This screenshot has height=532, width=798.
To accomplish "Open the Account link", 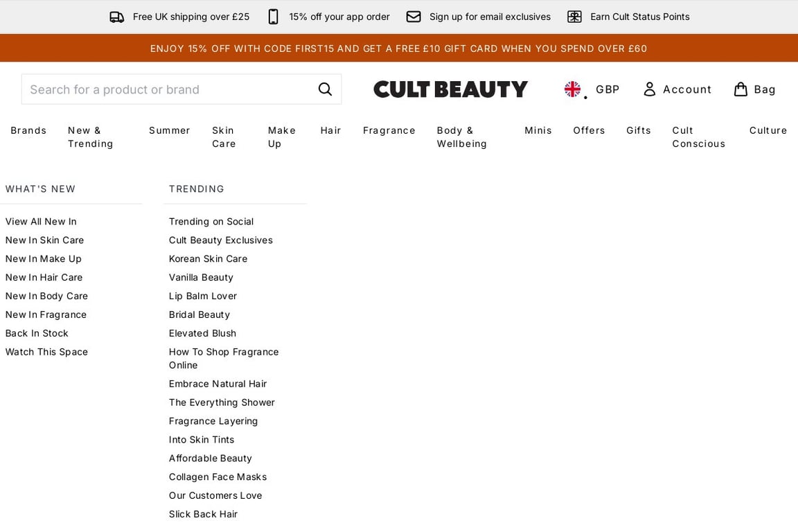I will point(687,89).
